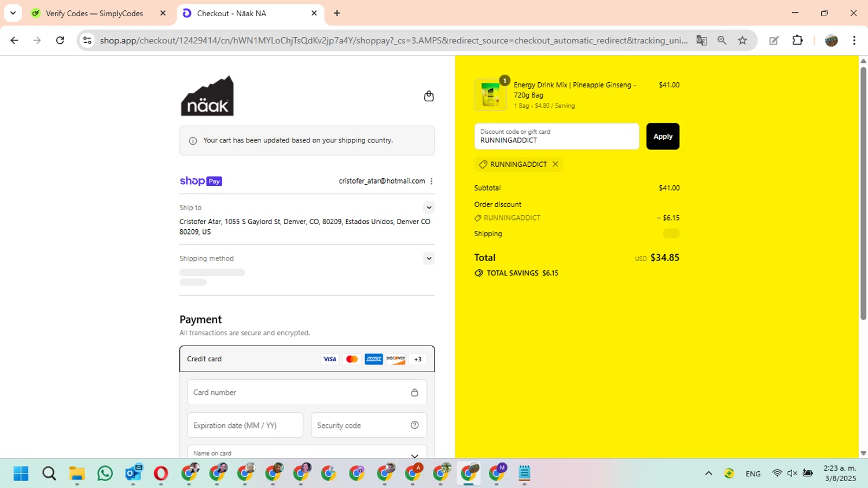Expand the Ship to section

click(x=429, y=207)
